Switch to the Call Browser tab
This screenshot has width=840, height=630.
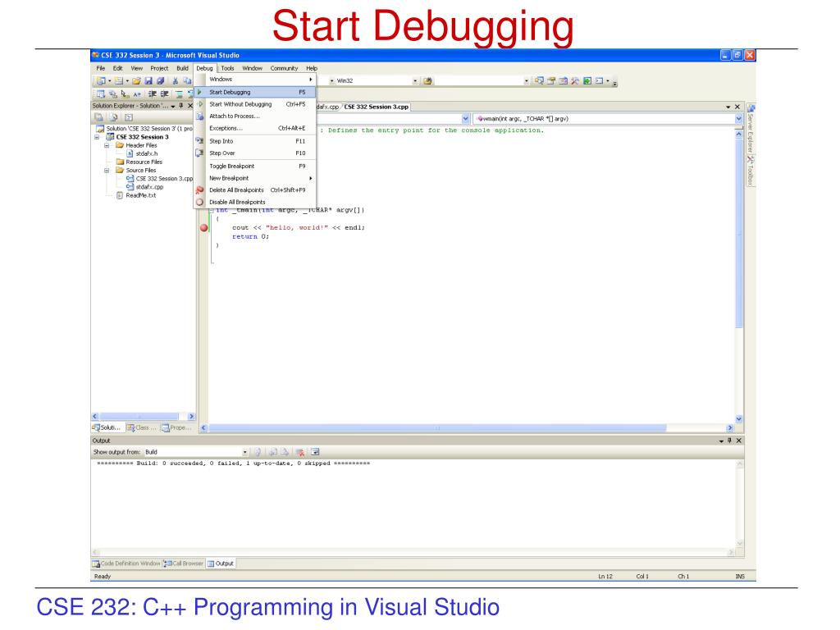point(184,564)
